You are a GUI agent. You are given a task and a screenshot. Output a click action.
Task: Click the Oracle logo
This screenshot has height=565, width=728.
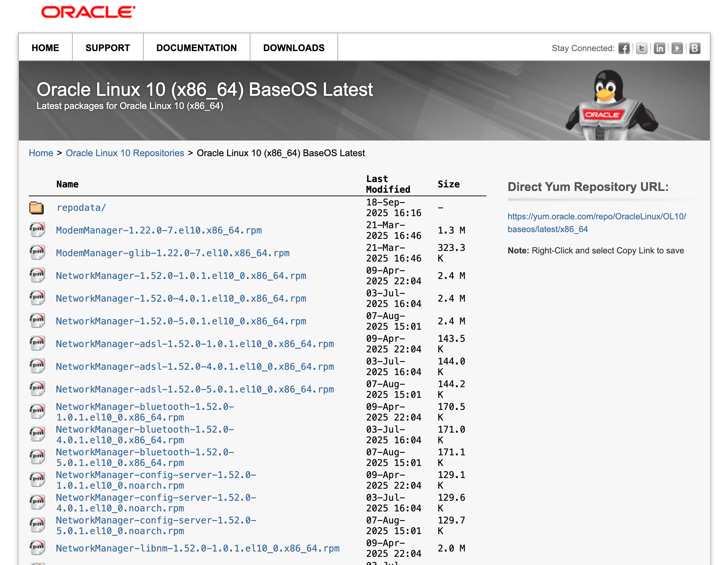coord(88,12)
